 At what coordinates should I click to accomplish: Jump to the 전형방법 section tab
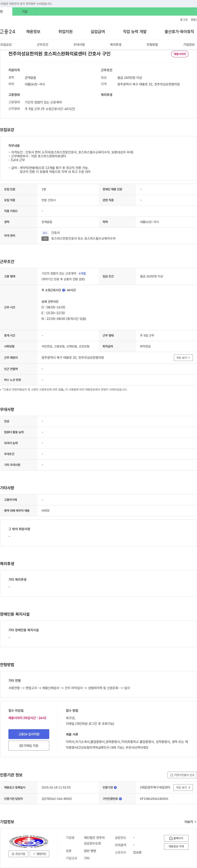(152, 45)
